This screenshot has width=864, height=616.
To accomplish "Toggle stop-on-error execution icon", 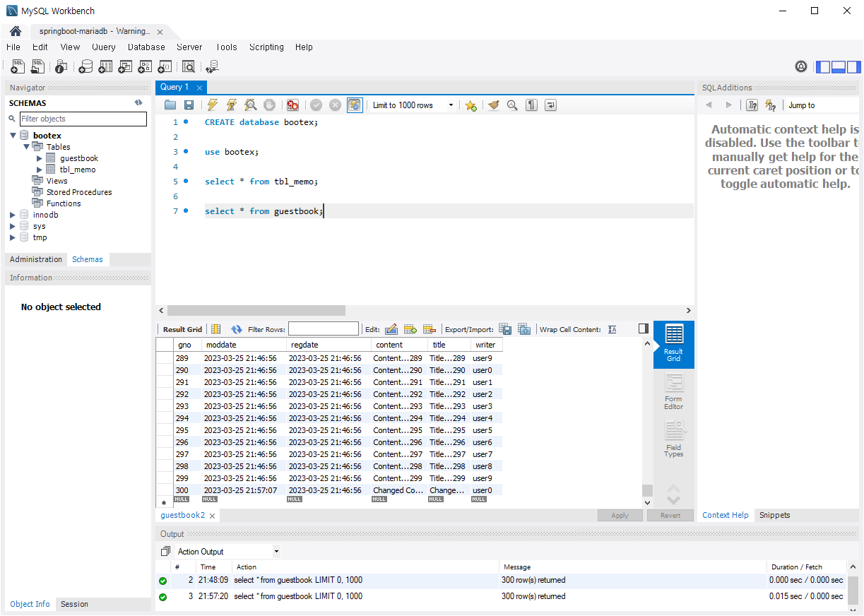I will pyautogui.click(x=292, y=105).
